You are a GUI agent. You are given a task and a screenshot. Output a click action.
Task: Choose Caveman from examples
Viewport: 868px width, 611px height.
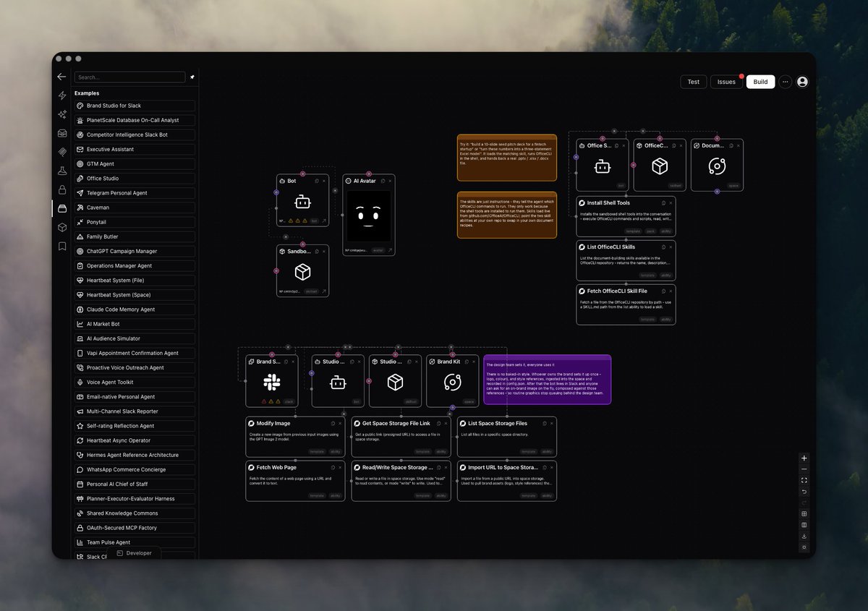(x=135, y=208)
